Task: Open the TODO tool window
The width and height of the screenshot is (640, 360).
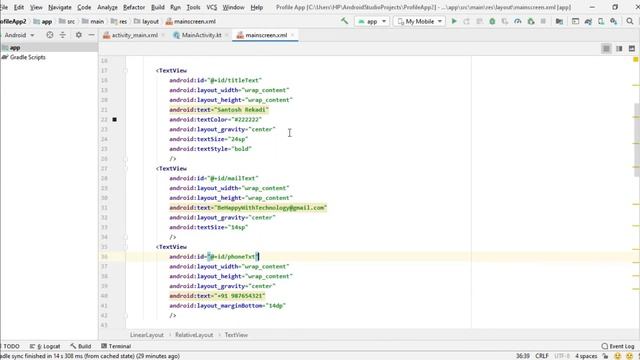Action: pyautogui.click(x=11, y=346)
